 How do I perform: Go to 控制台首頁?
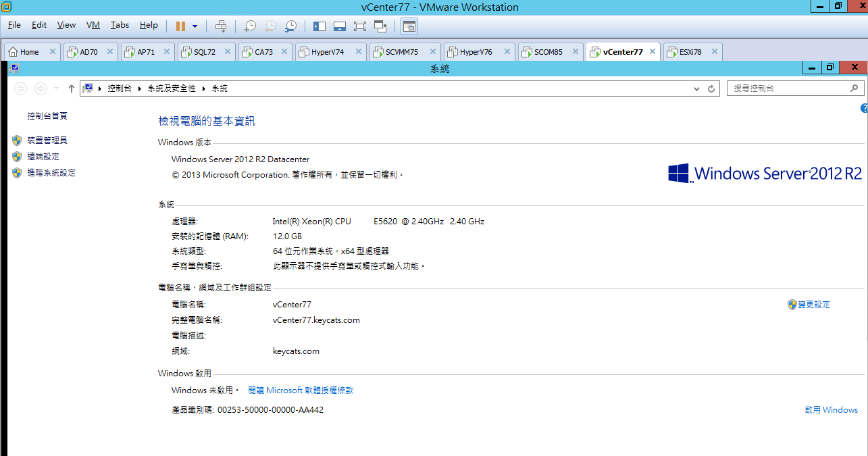(47, 116)
